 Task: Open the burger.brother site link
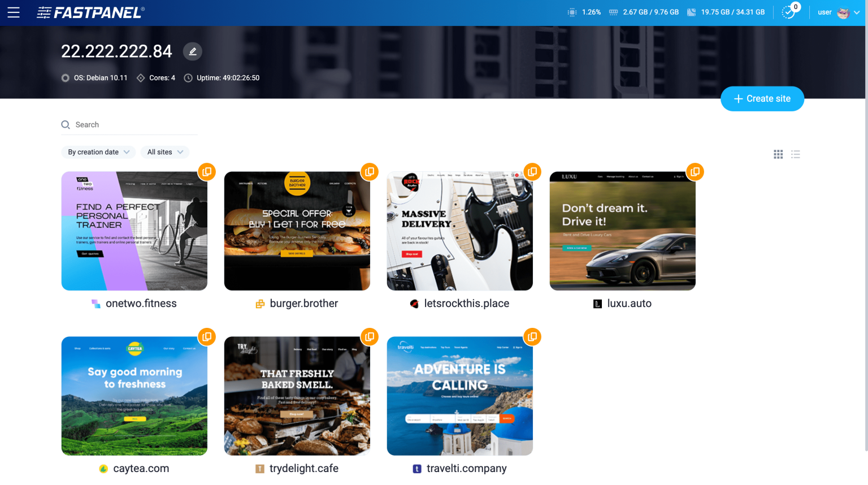coord(303,303)
